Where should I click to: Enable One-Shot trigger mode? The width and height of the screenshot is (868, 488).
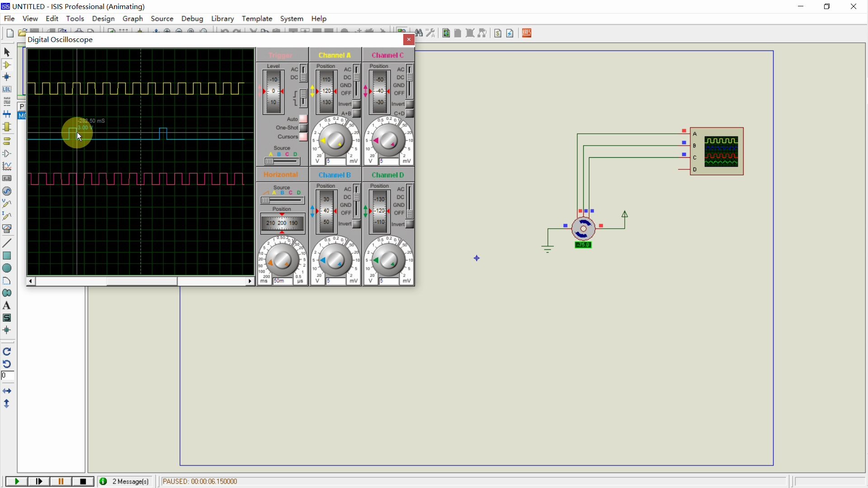pyautogui.click(x=304, y=128)
